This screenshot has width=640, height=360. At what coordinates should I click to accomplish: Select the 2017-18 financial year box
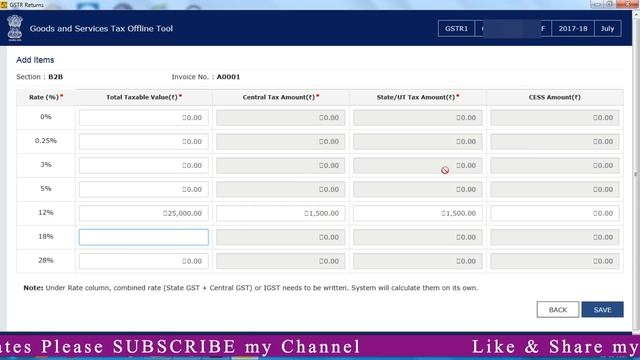point(573,29)
